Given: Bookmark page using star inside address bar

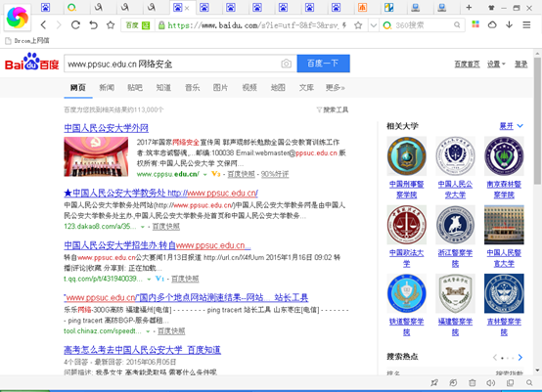Looking at the screenshot, I should tap(358, 25).
